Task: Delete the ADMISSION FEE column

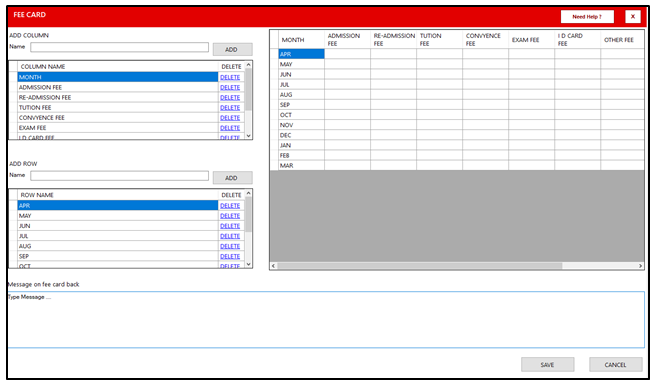Action: coord(230,87)
